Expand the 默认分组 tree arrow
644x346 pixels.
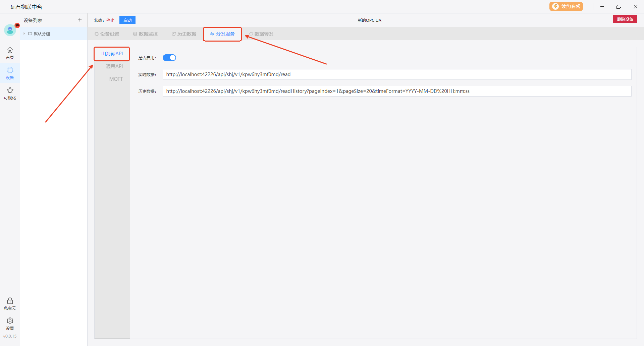(x=24, y=34)
